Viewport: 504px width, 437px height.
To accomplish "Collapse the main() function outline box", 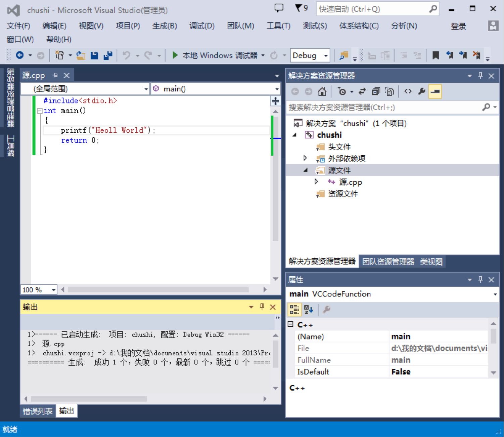I will [40, 111].
